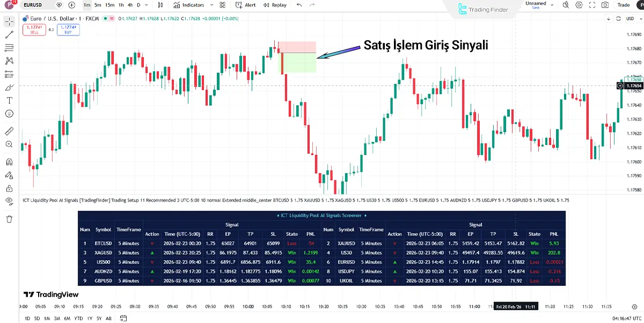Screen dimensions: 644x323
Task: Select the 1Y date range
Action: [x=90, y=318]
